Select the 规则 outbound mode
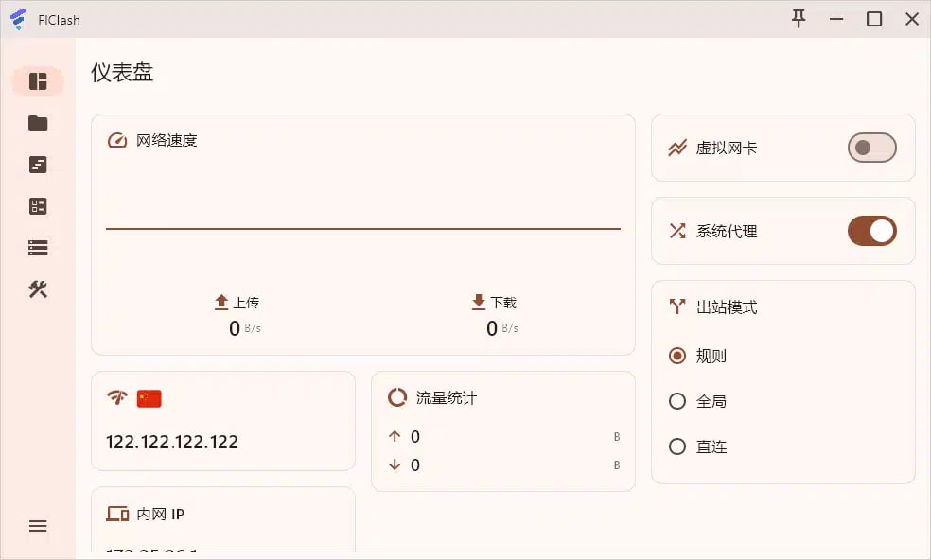The height and width of the screenshot is (560, 931). [x=677, y=356]
